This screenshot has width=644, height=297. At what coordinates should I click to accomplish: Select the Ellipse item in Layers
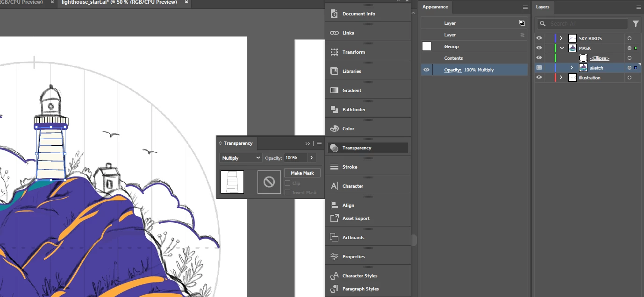[600, 58]
